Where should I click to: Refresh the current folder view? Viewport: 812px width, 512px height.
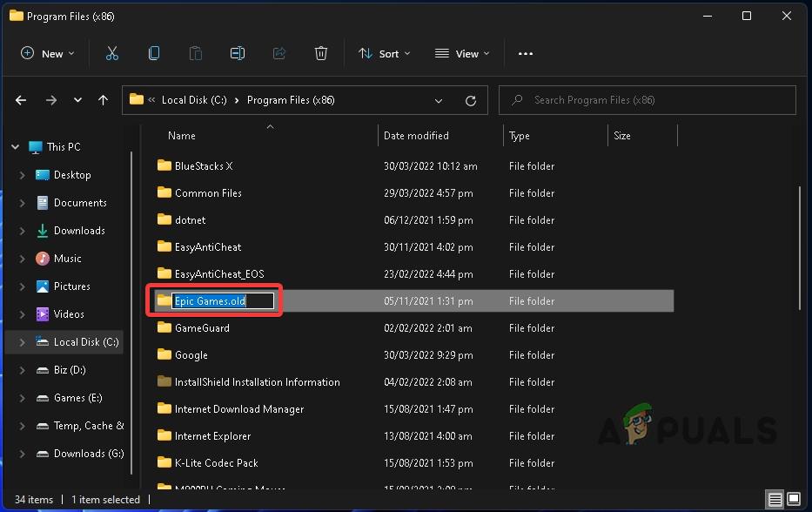tap(471, 100)
